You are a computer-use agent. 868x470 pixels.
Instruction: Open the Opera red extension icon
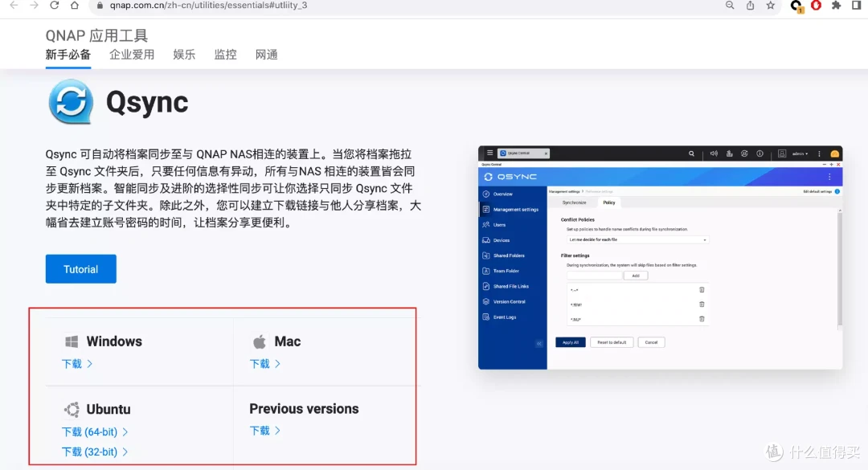coord(816,5)
